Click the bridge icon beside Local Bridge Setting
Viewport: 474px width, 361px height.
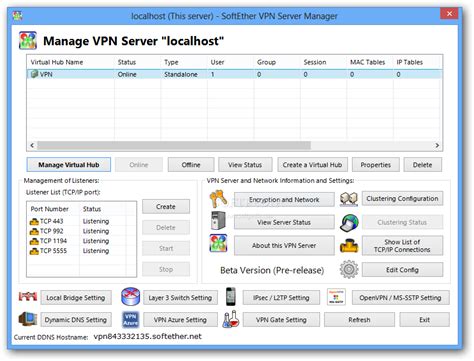pyautogui.click(x=28, y=296)
